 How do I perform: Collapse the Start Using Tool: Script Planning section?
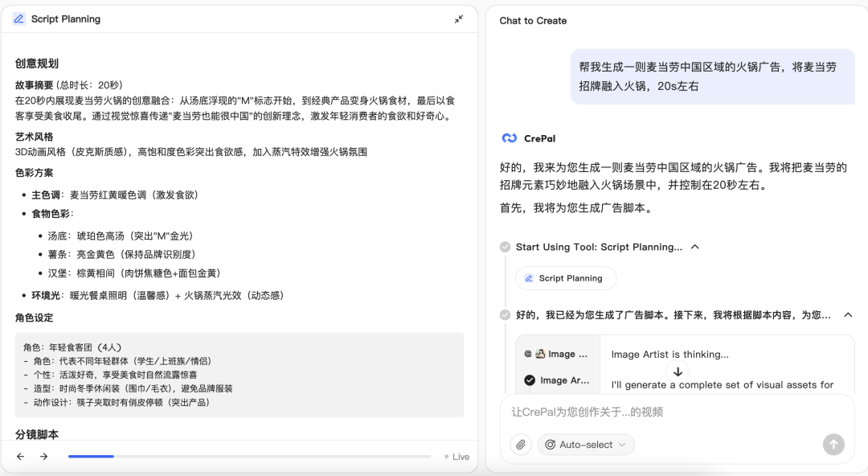pos(695,247)
